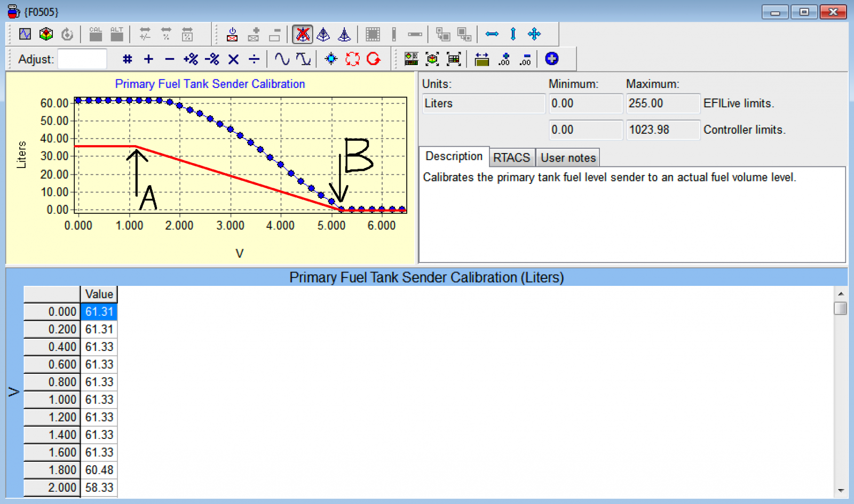
Task: Click the increase by percent button
Action: (191, 59)
